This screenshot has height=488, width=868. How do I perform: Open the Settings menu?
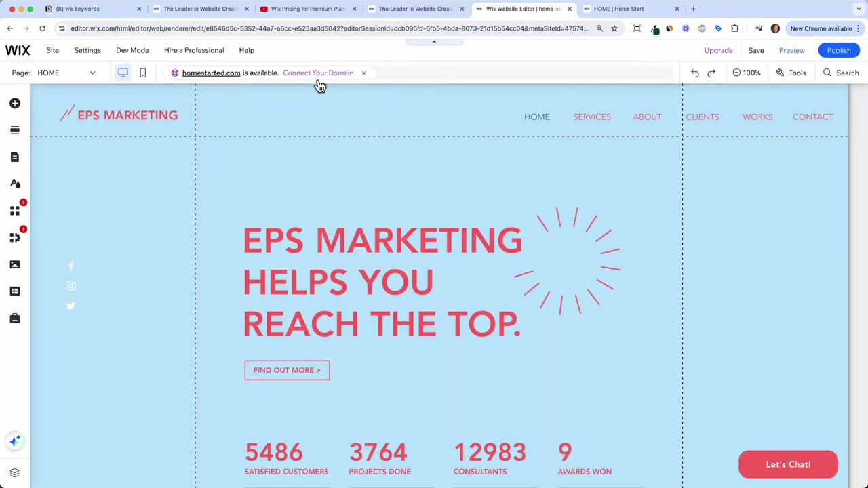[87, 50]
